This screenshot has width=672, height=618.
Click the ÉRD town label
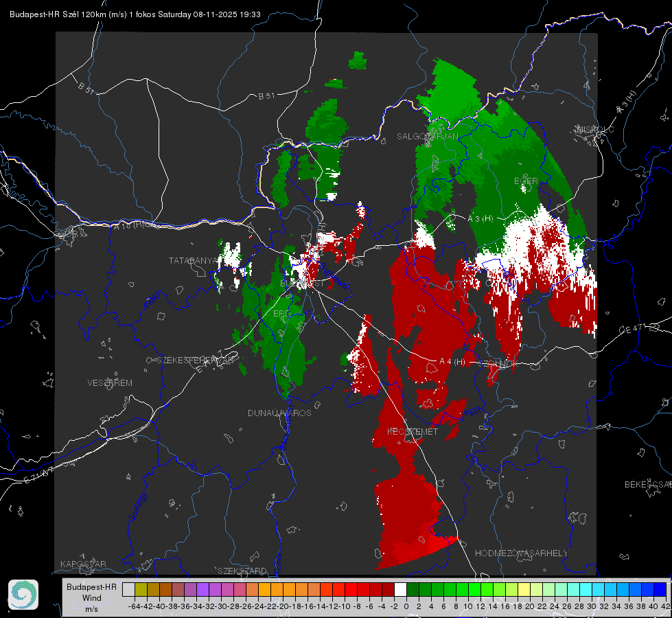point(281,314)
